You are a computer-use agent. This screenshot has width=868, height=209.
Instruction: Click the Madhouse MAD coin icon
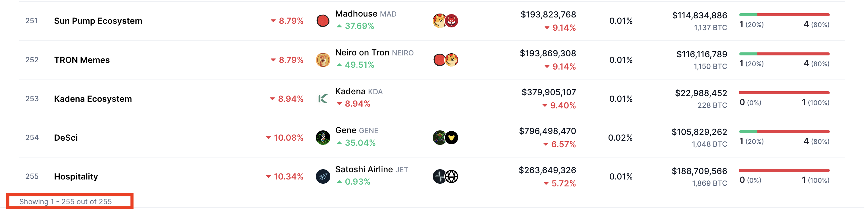[323, 21]
